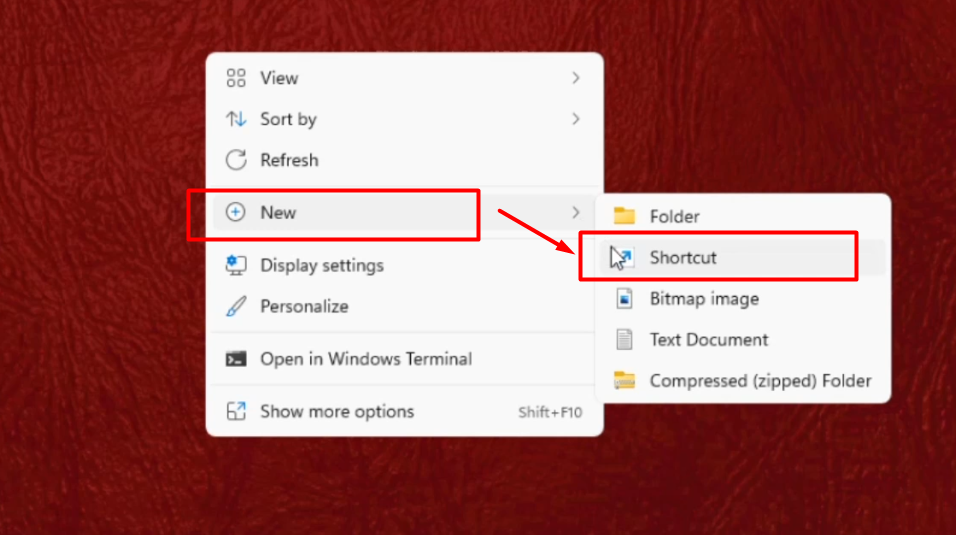Click the New plus circle icon
956x535 pixels.
coord(235,212)
